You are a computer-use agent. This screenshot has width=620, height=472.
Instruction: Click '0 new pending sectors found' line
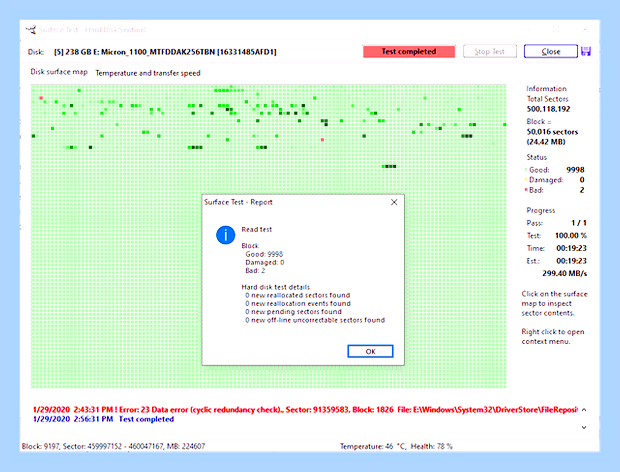pyautogui.click(x=293, y=312)
